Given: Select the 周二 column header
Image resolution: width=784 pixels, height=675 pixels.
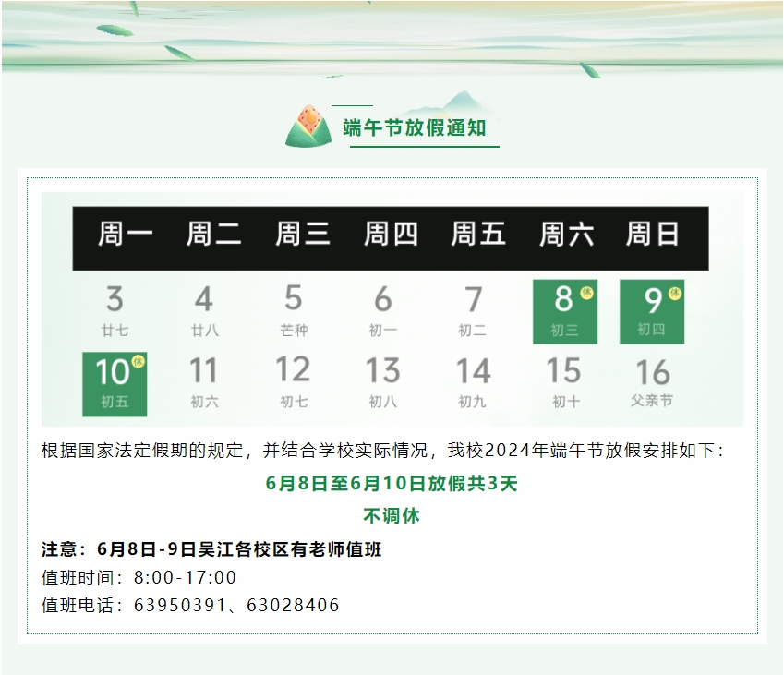Looking at the screenshot, I should [214, 234].
